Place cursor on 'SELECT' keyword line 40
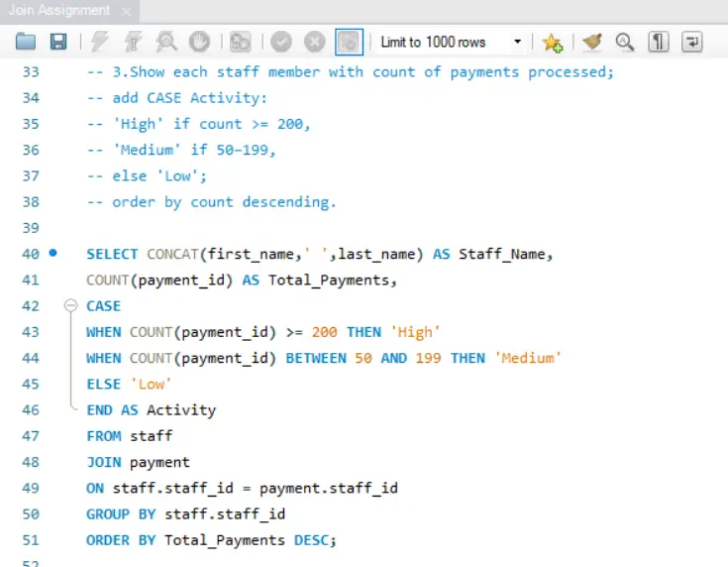Image resolution: width=728 pixels, height=567 pixels. coord(112,254)
